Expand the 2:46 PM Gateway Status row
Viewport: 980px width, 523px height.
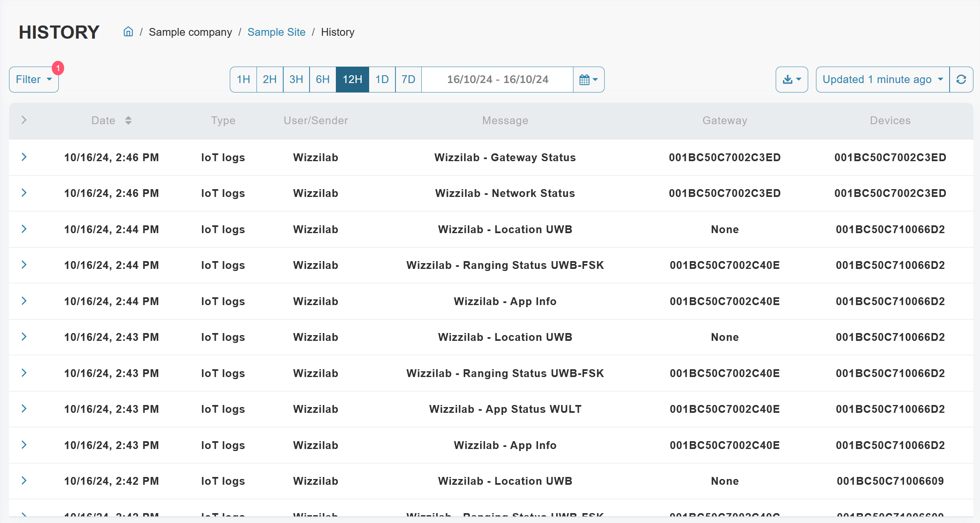click(x=24, y=157)
